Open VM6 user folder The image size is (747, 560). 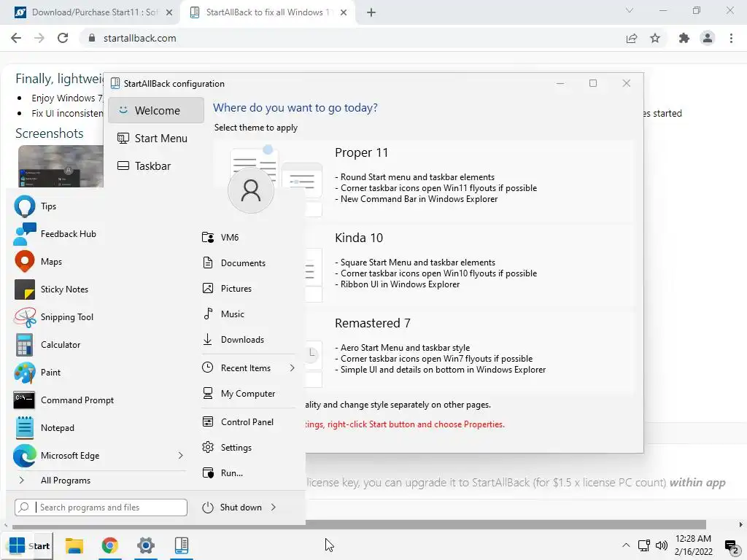click(249, 237)
